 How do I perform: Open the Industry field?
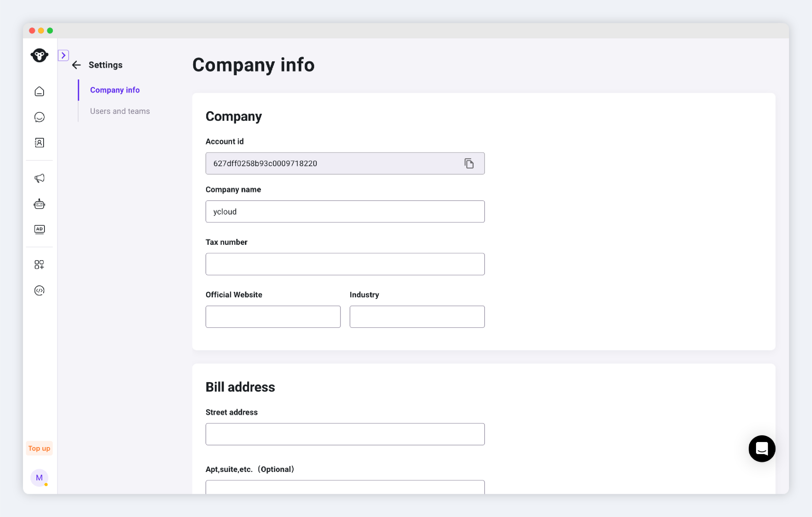point(417,317)
